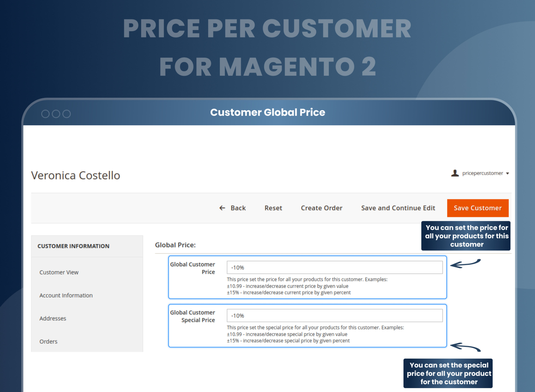The image size is (535, 392).
Task: Edit the Global Customer Special Price value
Action: click(x=335, y=316)
